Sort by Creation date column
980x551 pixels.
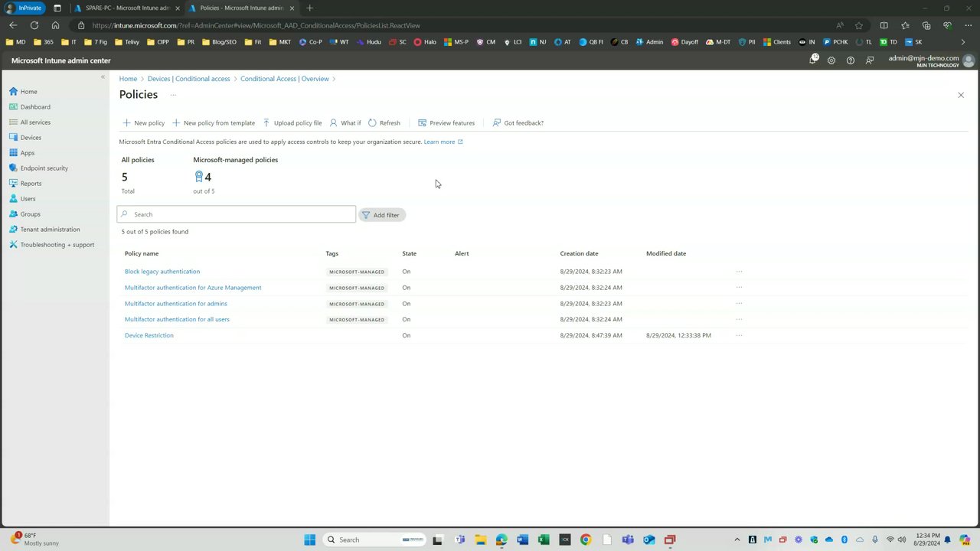point(579,253)
